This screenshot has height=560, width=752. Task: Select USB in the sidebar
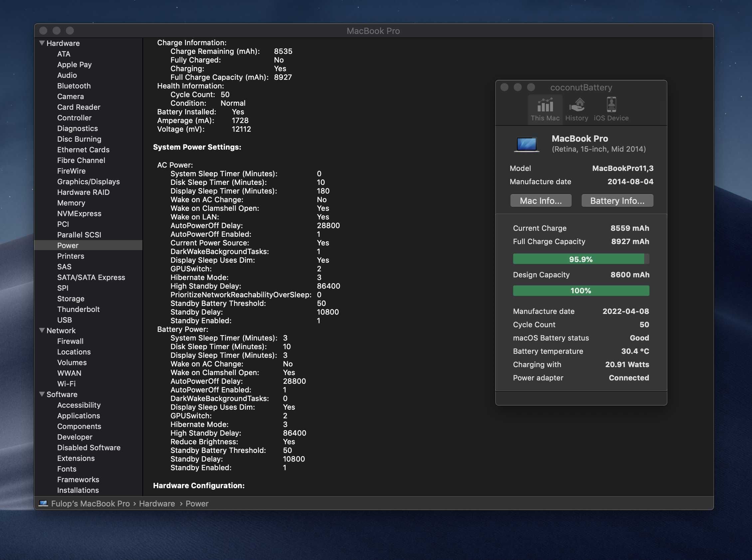pyautogui.click(x=65, y=320)
